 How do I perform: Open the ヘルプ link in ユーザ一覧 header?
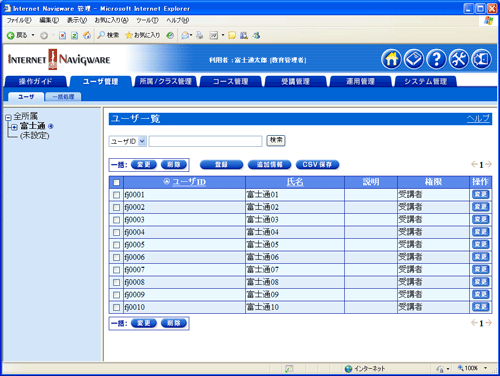click(x=478, y=118)
